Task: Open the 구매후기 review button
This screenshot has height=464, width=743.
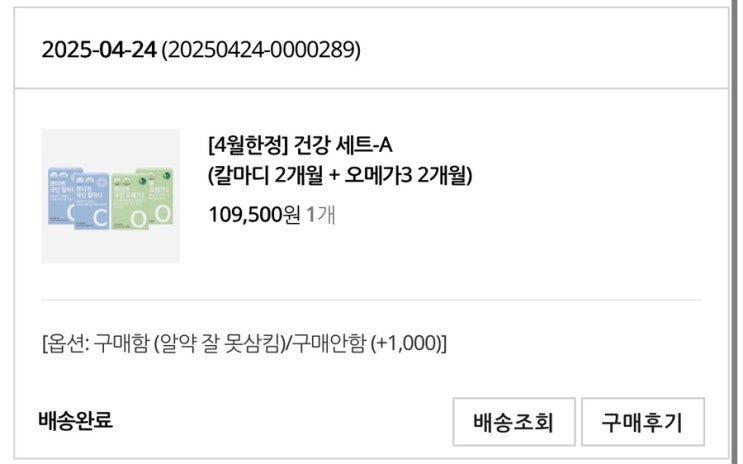Action: pyautogui.click(x=641, y=421)
